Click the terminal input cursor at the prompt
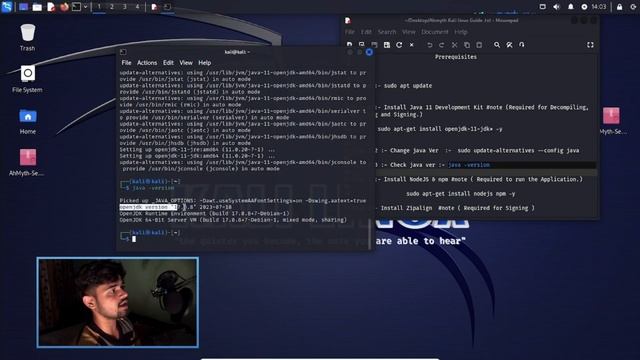 134,239
